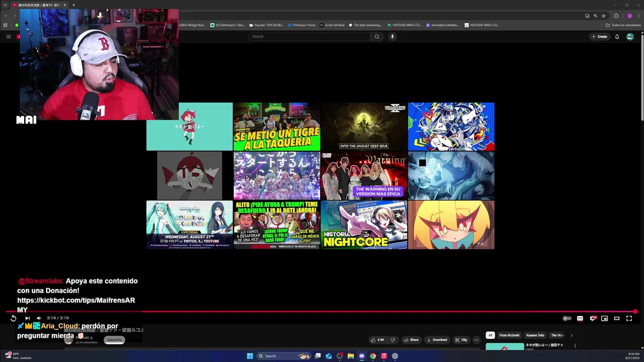644x362 pixels.
Task: Open the Popular VOCALOID bookmark
Action: coord(267,25)
